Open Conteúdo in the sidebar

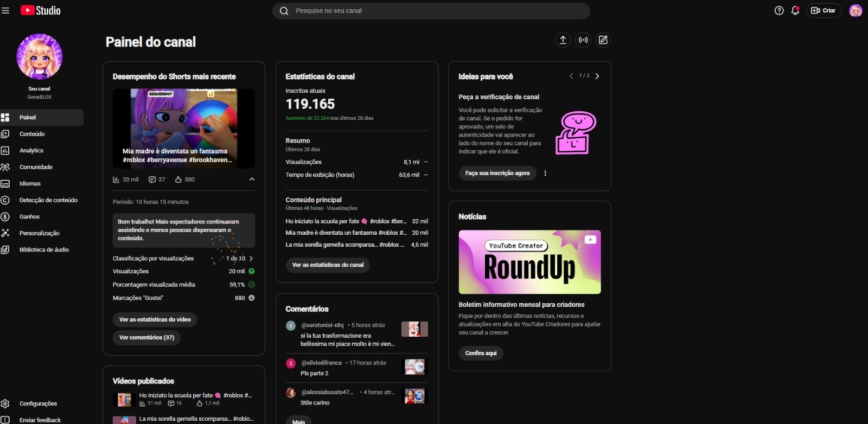coord(42,134)
